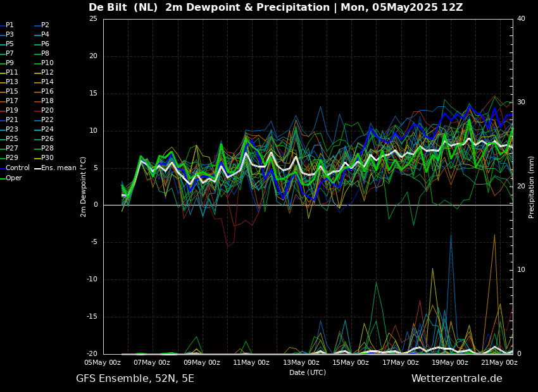Click the 2m Dewpoint (°C) axis label
Viewport: 538px width, 392px height.
[84, 187]
